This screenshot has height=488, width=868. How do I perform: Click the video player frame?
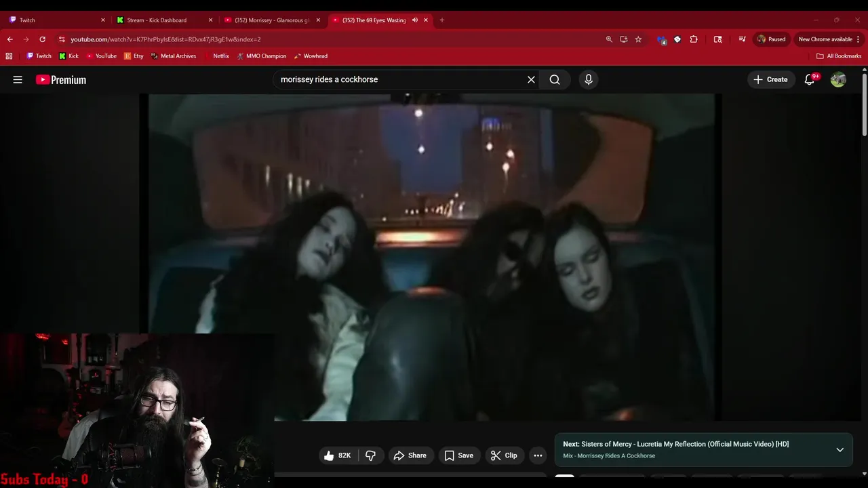(x=431, y=258)
